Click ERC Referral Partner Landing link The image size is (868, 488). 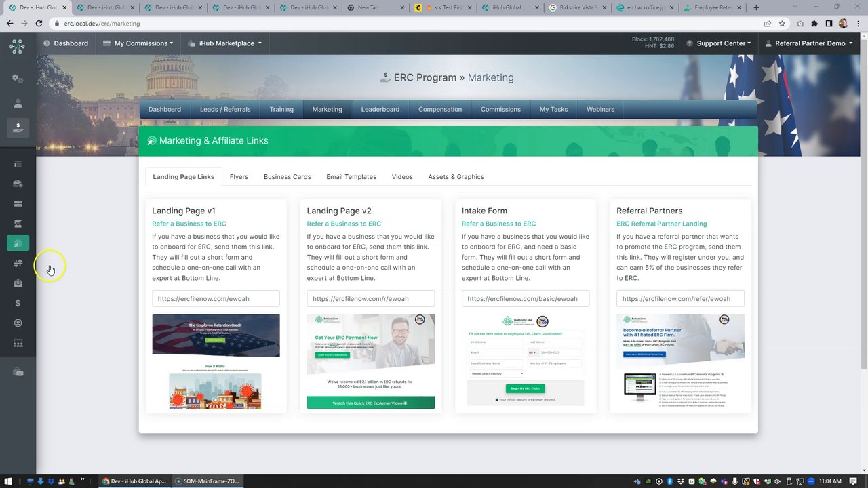(662, 224)
